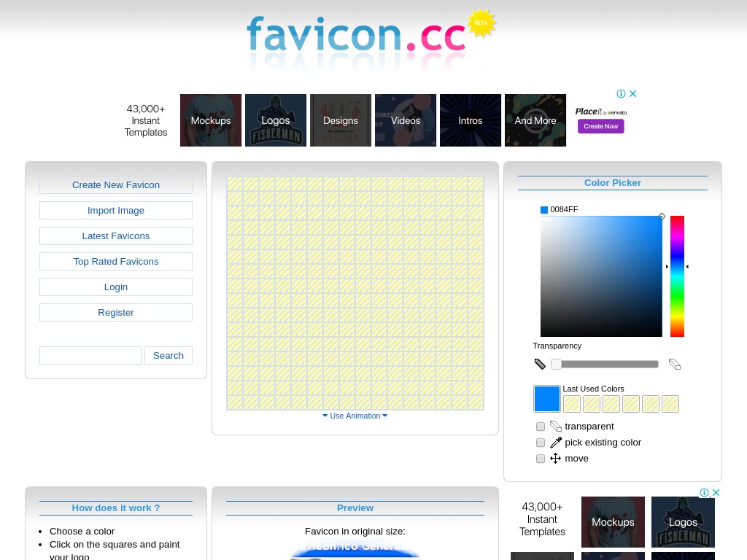Select the eraser tool right of transparency slider

coord(675,364)
